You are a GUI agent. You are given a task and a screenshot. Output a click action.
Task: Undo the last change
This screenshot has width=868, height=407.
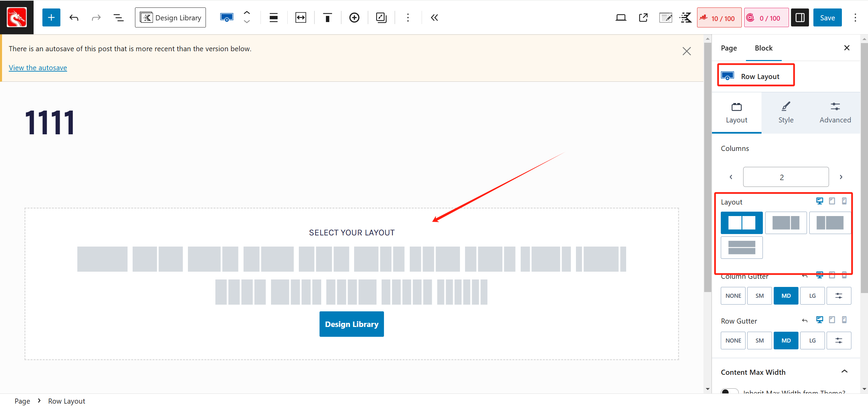(74, 17)
